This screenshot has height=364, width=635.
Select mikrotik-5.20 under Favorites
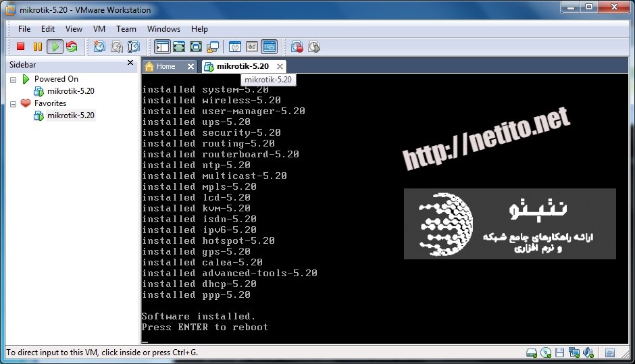pos(70,115)
